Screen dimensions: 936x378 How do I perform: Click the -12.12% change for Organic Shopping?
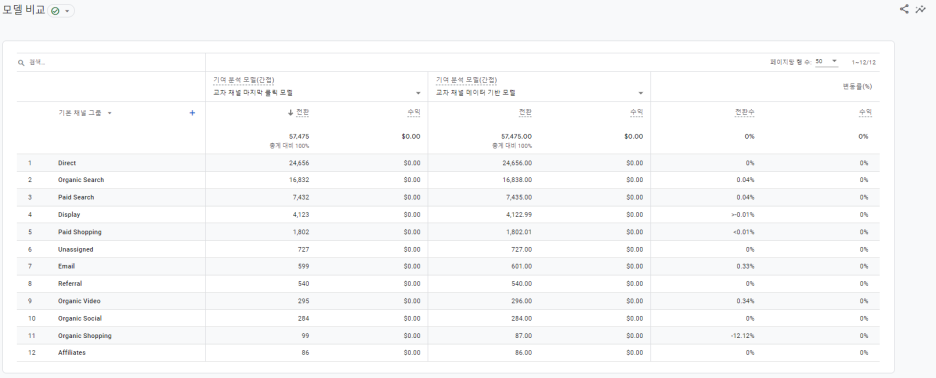point(742,336)
